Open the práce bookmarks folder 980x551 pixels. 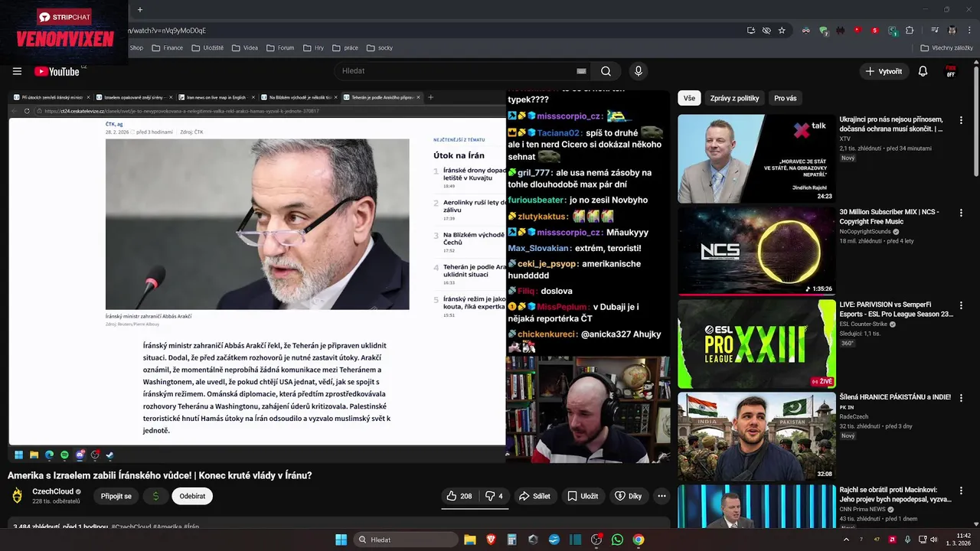pos(345,47)
